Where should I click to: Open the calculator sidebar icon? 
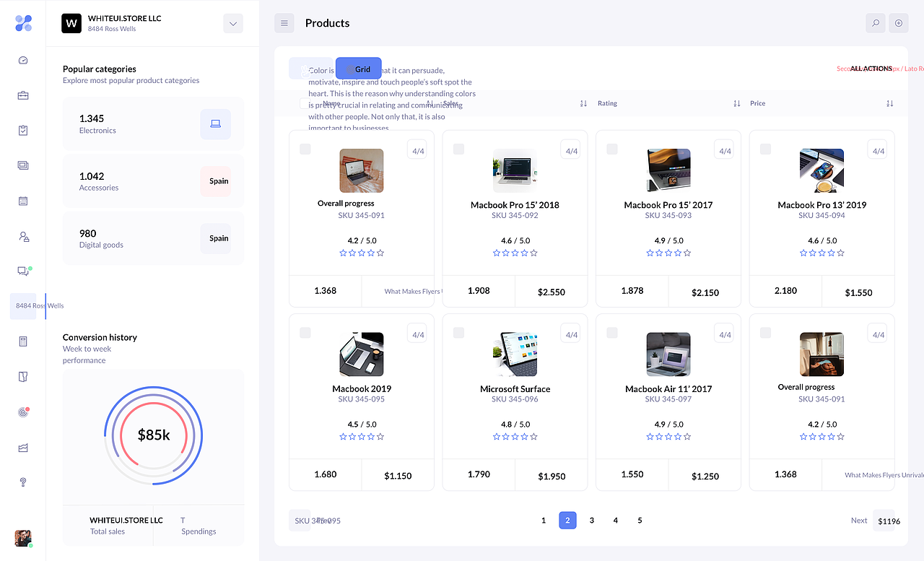click(x=23, y=342)
